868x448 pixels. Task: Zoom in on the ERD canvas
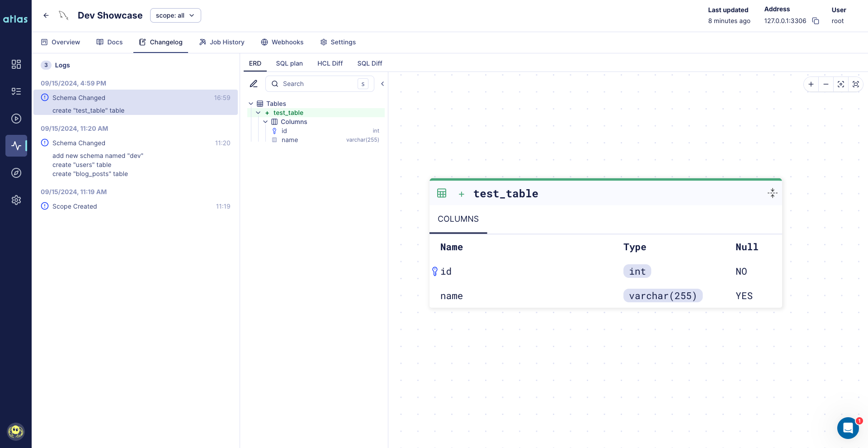pos(811,84)
